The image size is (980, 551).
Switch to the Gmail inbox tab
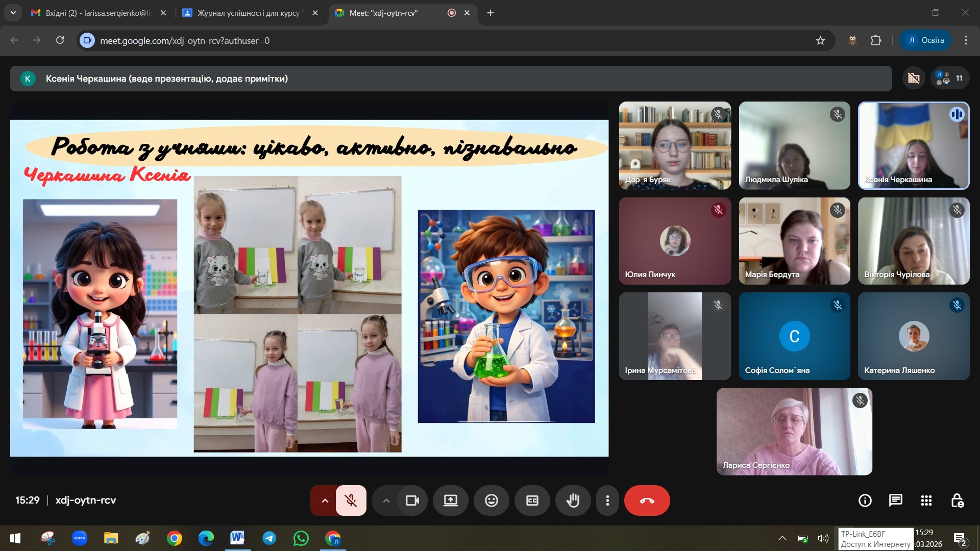97,13
